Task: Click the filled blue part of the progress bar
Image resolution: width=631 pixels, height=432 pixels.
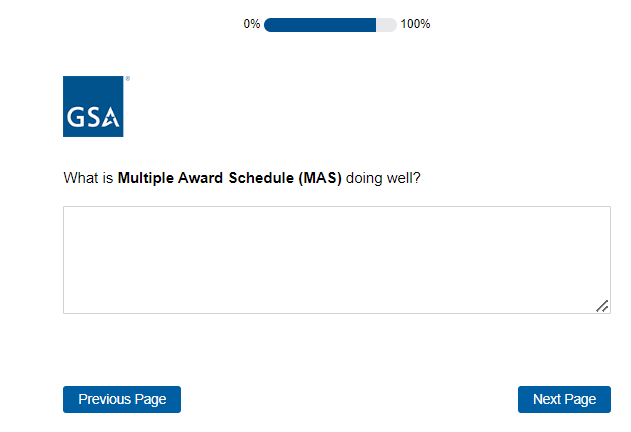Action: [x=320, y=24]
